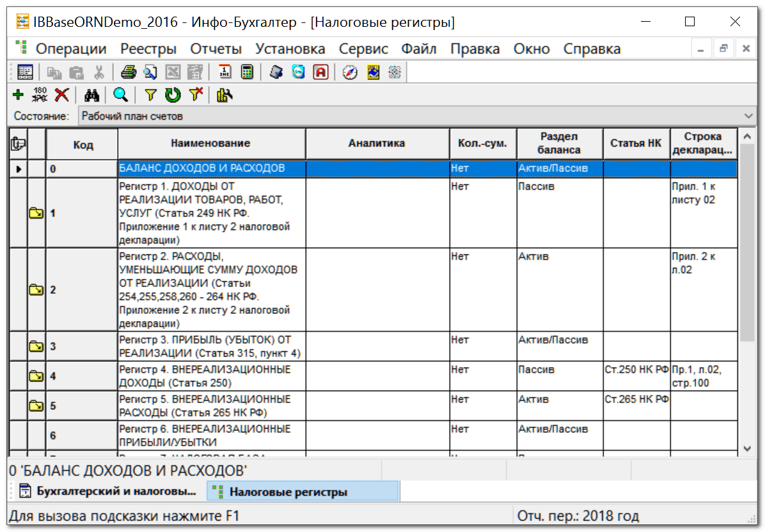Click the TeamViewer remote support icon

point(298,72)
